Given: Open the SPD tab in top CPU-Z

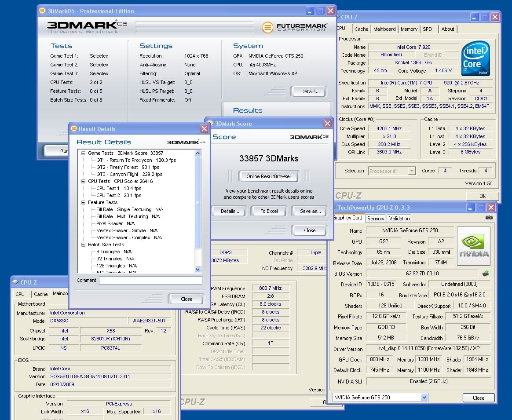Looking at the screenshot, I should tap(427, 29).
